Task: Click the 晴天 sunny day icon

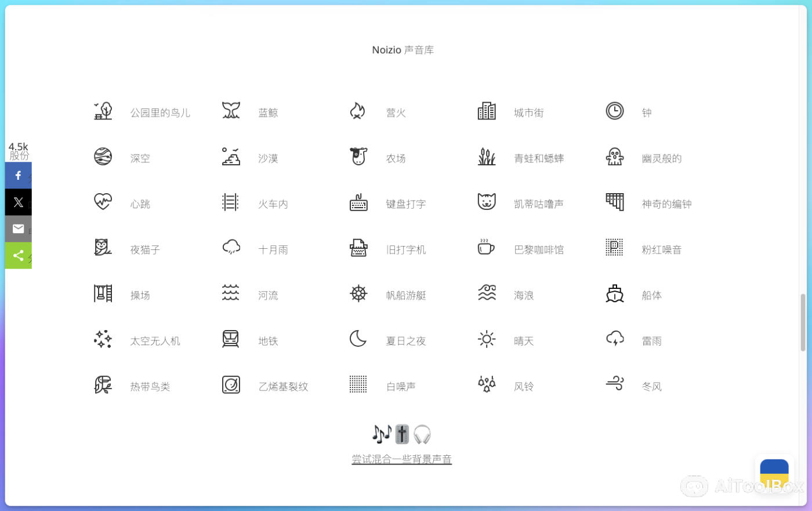Action: click(487, 339)
